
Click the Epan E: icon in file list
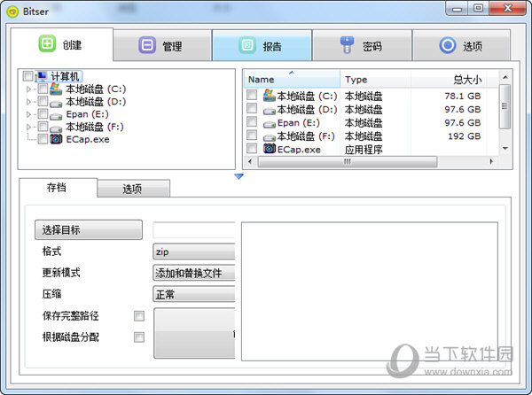(270, 124)
